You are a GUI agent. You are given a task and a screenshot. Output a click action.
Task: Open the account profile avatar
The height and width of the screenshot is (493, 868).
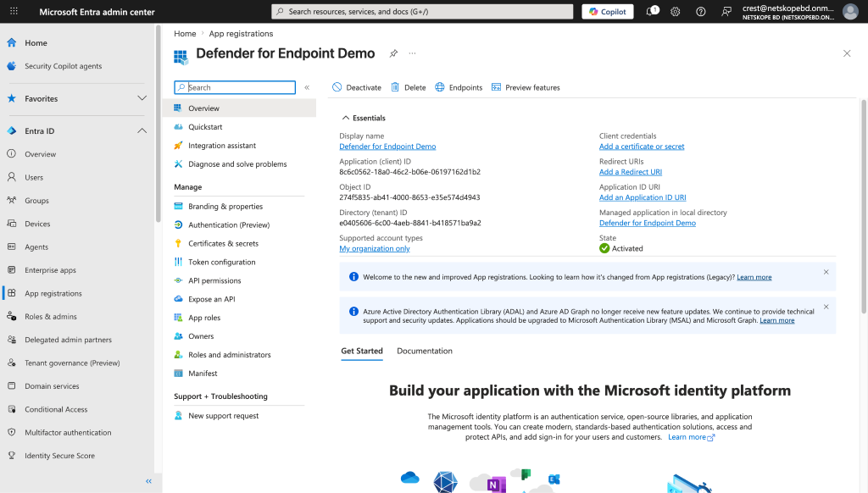(x=850, y=12)
